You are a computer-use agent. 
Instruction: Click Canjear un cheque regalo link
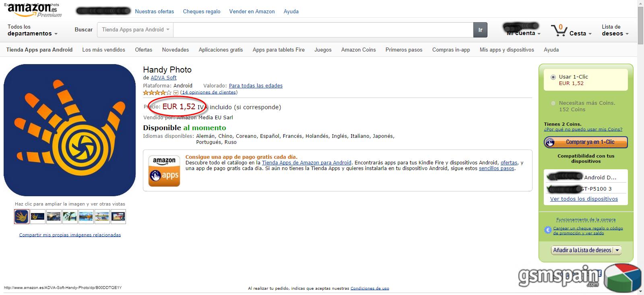pos(588,231)
